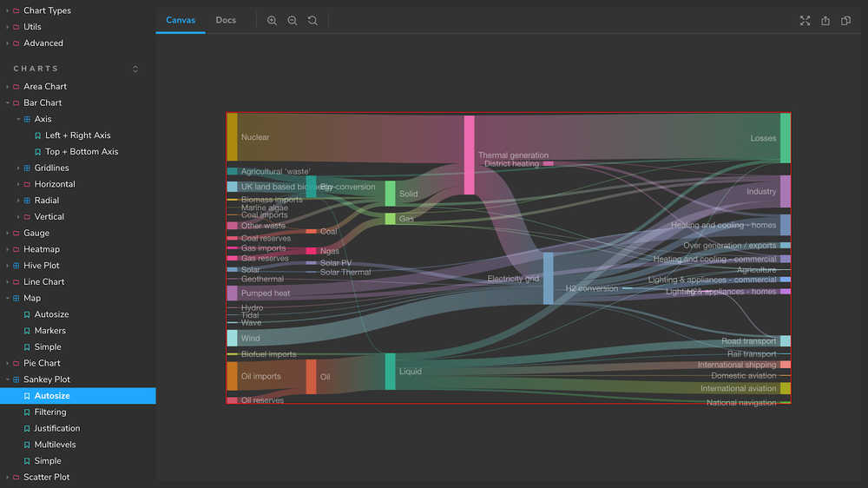Expand the Gridlines group

(x=18, y=168)
